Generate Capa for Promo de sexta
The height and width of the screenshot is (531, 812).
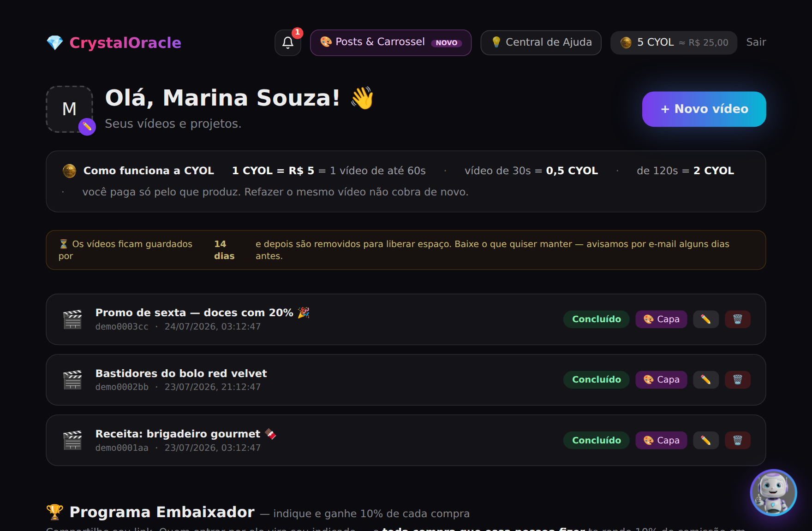(661, 319)
